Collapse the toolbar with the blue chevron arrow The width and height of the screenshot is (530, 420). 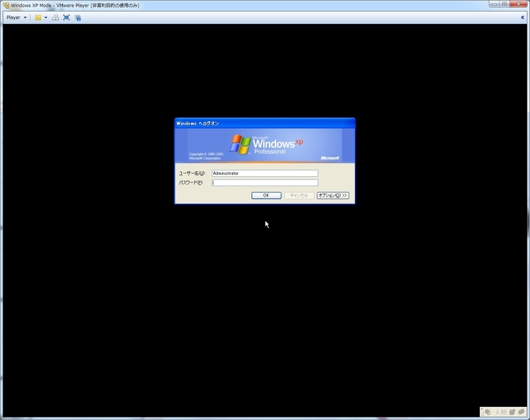(x=522, y=18)
